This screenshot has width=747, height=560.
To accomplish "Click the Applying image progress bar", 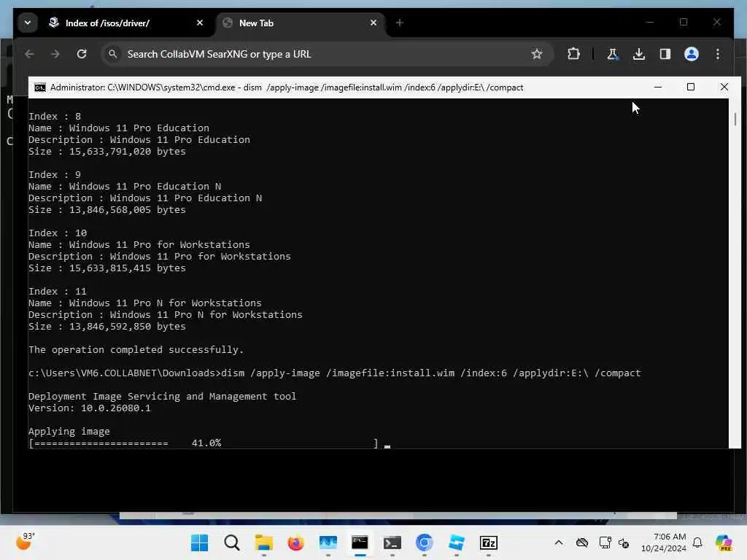I will tap(204, 443).
